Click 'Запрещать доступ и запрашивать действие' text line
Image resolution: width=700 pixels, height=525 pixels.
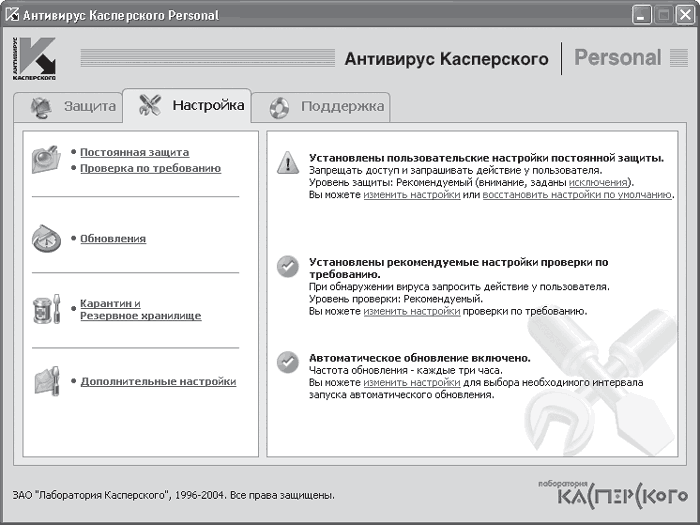[455, 170]
